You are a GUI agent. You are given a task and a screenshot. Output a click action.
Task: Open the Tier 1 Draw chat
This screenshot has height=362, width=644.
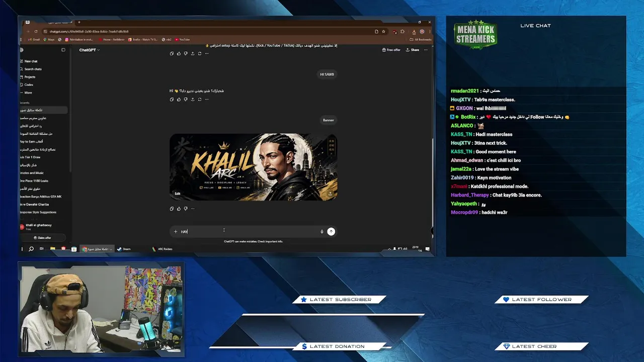tap(30, 157)
